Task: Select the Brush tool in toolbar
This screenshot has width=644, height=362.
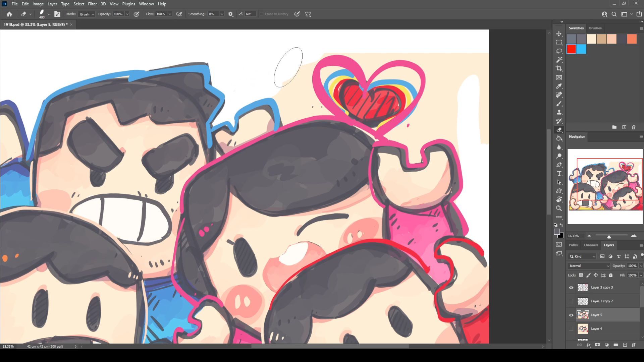Action: [x=559, y=104]
